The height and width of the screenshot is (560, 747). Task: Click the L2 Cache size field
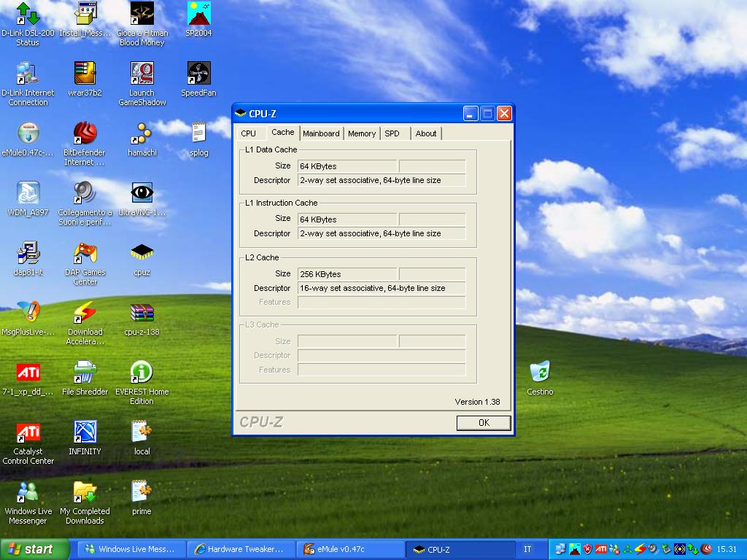pyautogui.click(x=347, y=274)
